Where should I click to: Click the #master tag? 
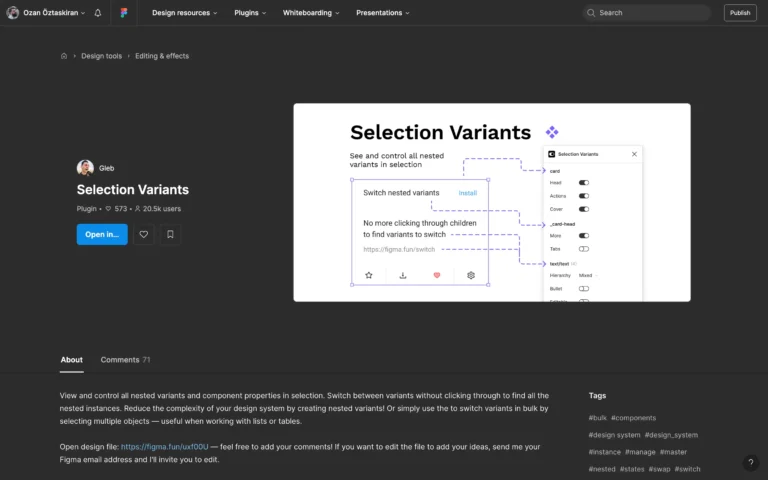[673, 452]
